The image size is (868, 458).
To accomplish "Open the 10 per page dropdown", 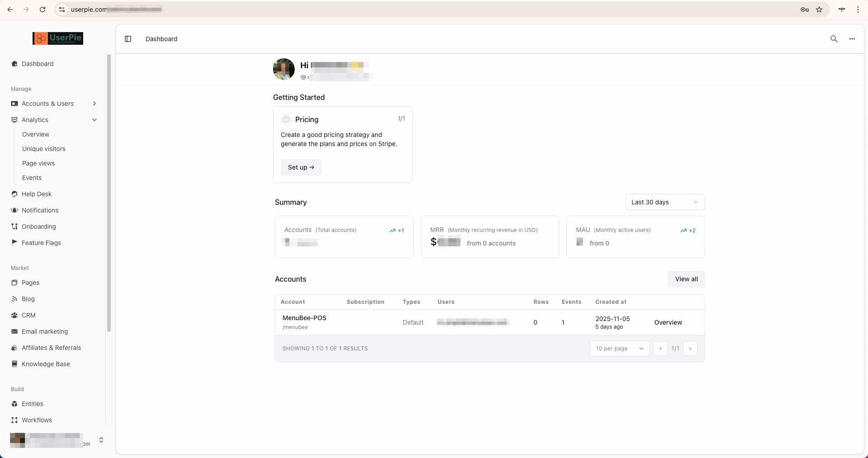I will tap(619, 348).
